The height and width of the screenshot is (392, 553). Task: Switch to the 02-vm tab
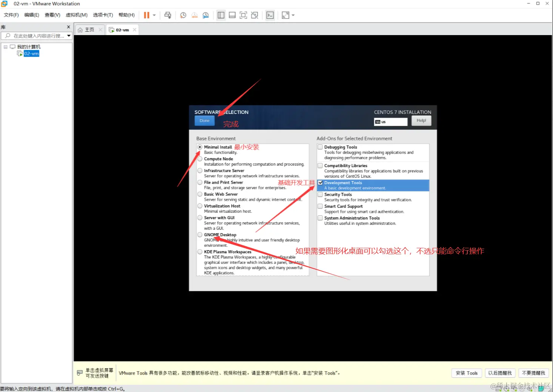122,30
